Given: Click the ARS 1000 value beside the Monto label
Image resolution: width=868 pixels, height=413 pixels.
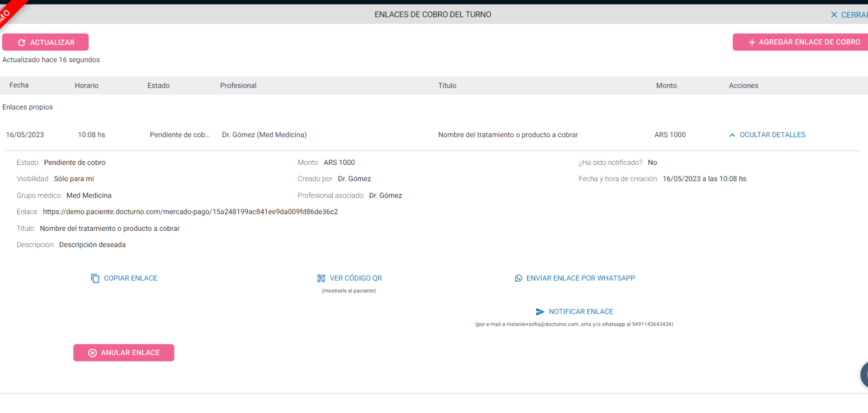Looking at the screenshot, I should 339,163.
